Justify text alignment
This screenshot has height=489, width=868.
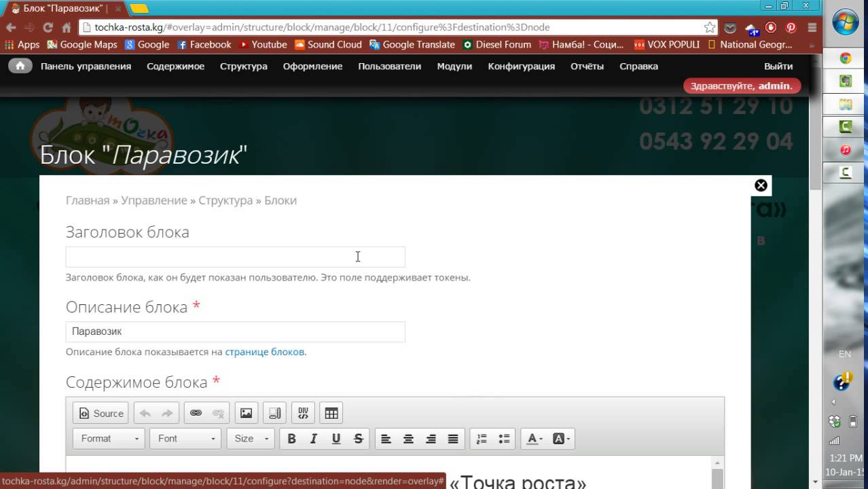pos(453,439)
